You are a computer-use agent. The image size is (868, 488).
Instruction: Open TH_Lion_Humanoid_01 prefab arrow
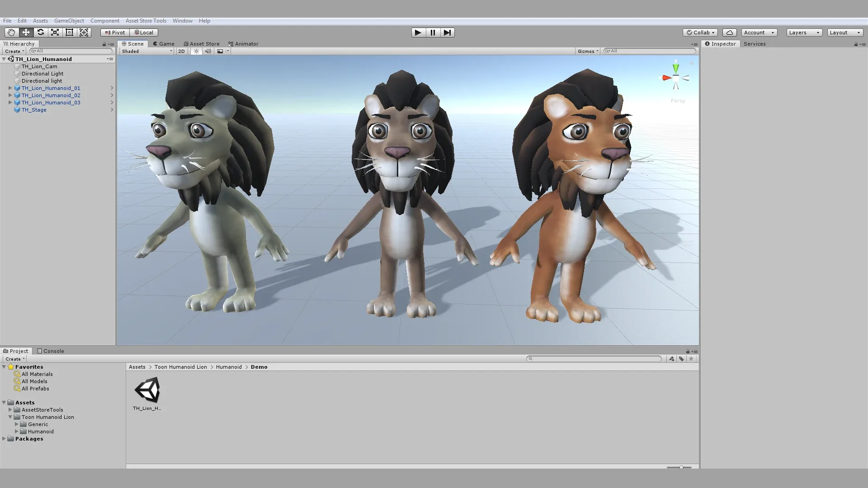tap(112, 88)
